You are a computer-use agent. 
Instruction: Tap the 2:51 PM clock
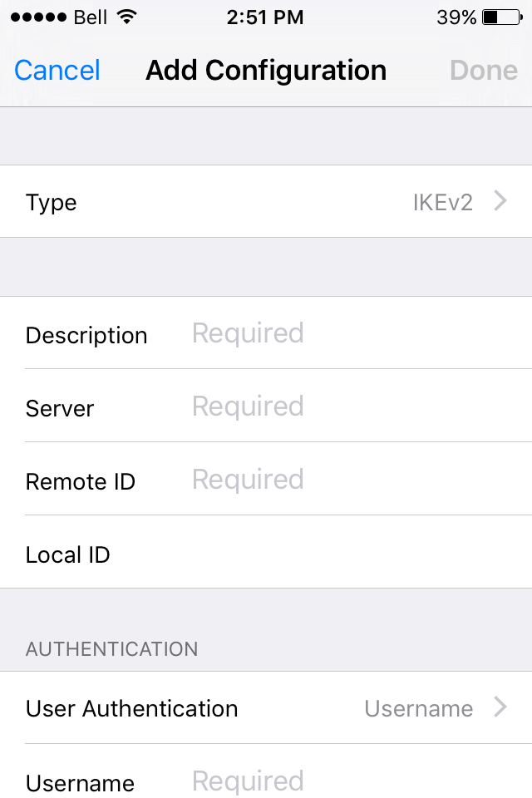[x=264, y=17]
